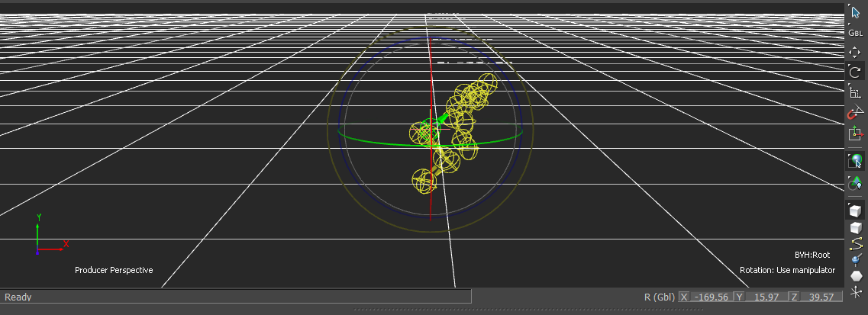The image size is (868, 315).
Task: Activate the Rotate tool
Action: tap(855, 72)
